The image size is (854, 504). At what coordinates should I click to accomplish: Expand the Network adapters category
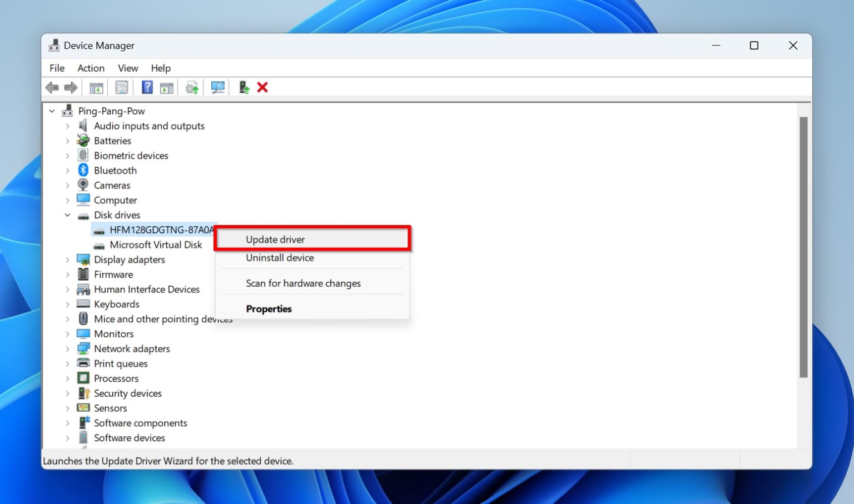coord(67,348)
